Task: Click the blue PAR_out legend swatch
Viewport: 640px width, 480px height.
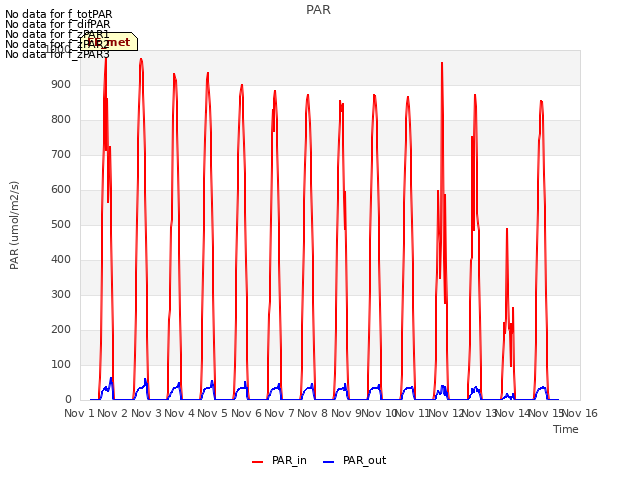Action: [x=329, y=462]
